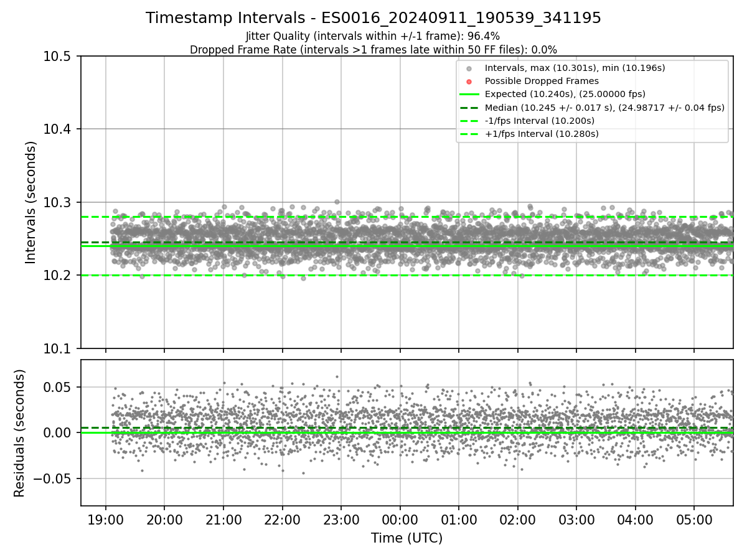Screen dimensions: 747x560
Task: Click the 'Intervals (seconds)' y-axis label
Action: coord(31,202)
